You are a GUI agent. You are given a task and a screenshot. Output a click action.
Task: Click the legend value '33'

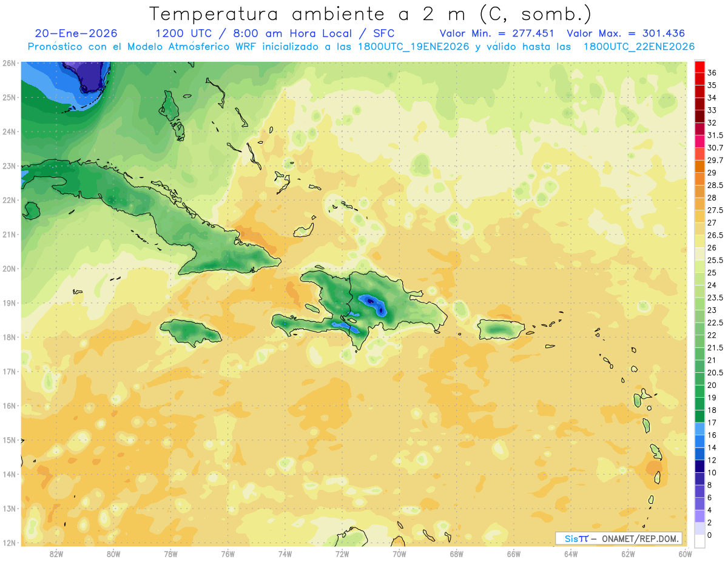[712, 110]
